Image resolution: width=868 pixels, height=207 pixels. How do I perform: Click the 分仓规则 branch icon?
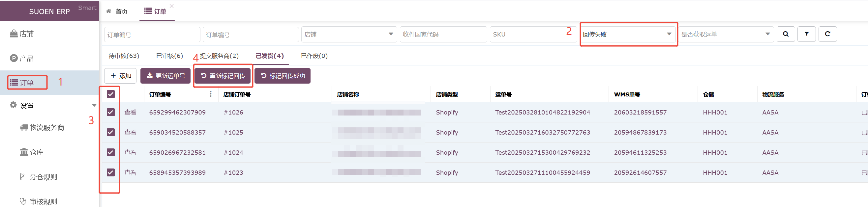22,177
